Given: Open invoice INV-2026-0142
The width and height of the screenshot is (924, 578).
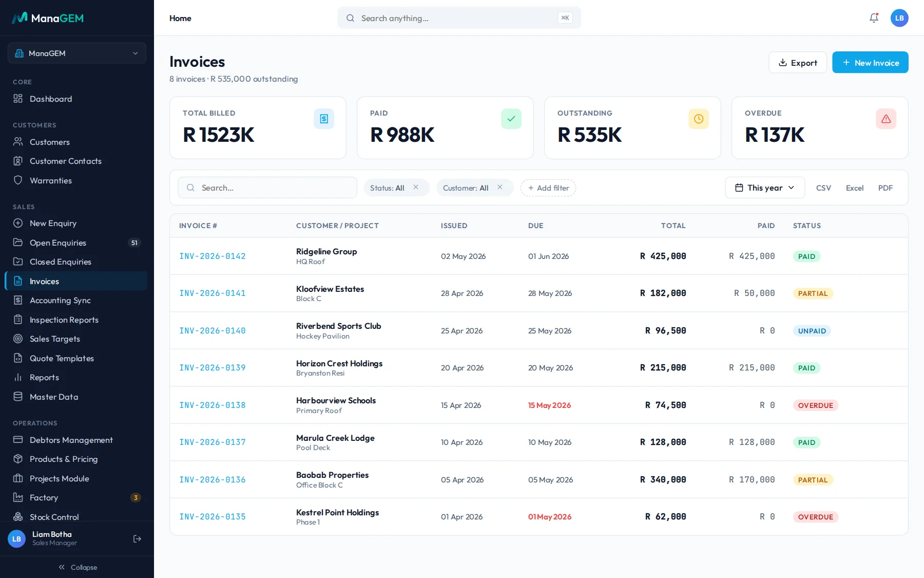Looking at the screenshot, I should pos(213,256).
